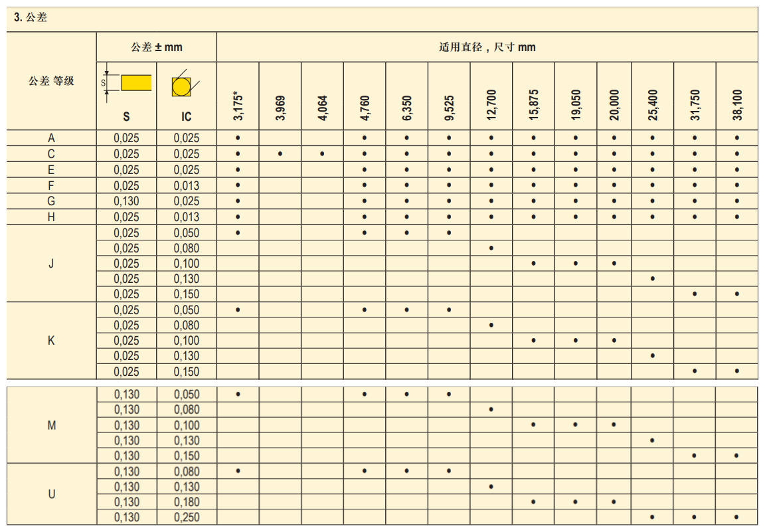
Task: Choose the tolerance class J label
Action: tap(51, 264)
